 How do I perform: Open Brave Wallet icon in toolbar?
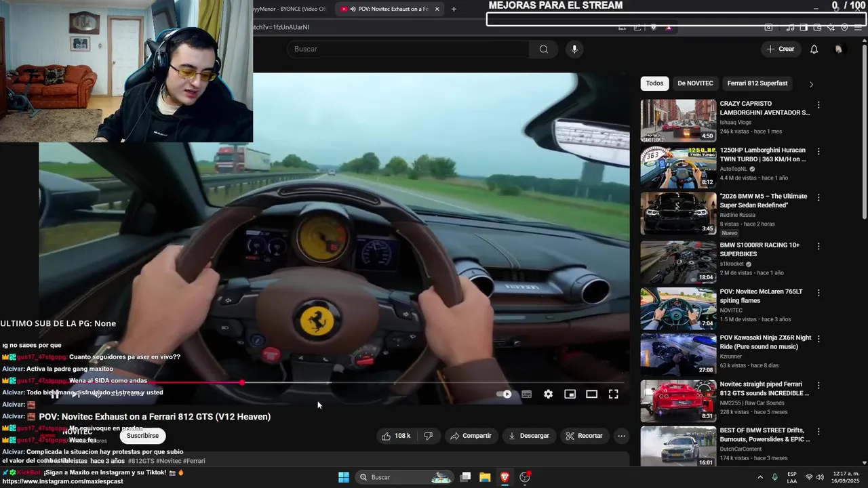point(817,28)
